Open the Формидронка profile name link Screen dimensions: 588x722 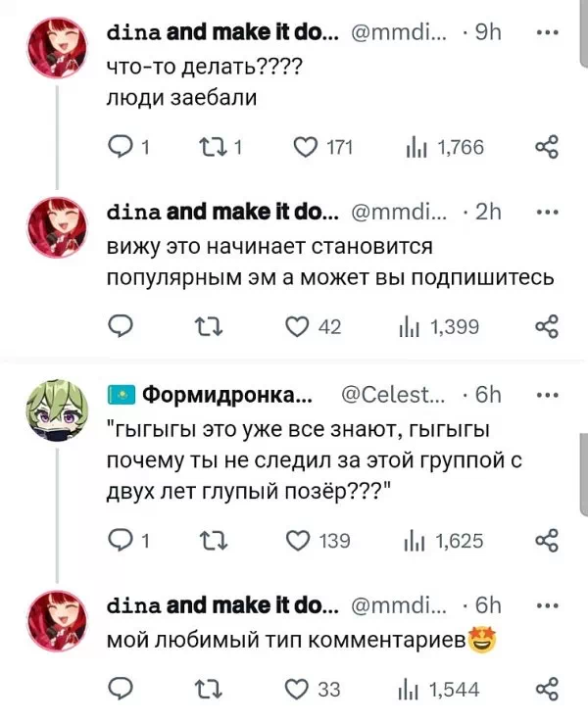(x=227, y=396)
